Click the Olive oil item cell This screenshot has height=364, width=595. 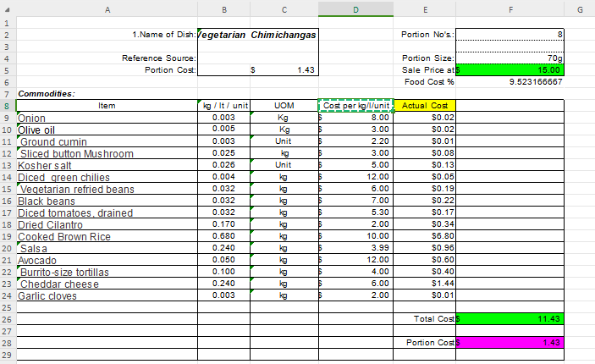tap(107, 130)
